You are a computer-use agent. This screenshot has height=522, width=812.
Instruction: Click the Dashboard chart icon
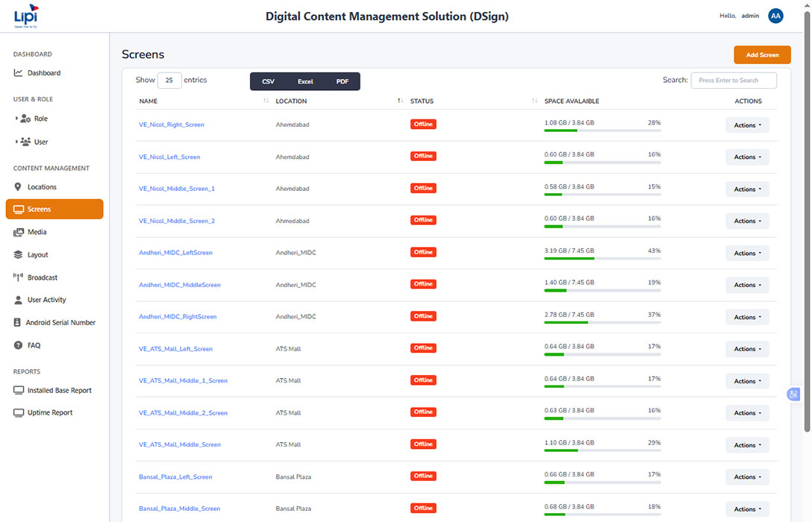(x=18, y=73)
